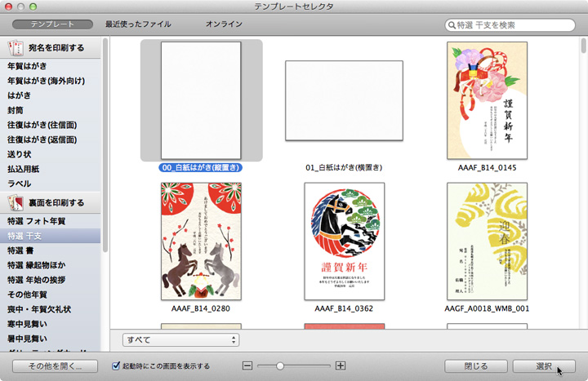Viewport: 588px width, 381px height.
Task: Collapse the 宛名を印刷する section header
Action: tap(56, 48)
